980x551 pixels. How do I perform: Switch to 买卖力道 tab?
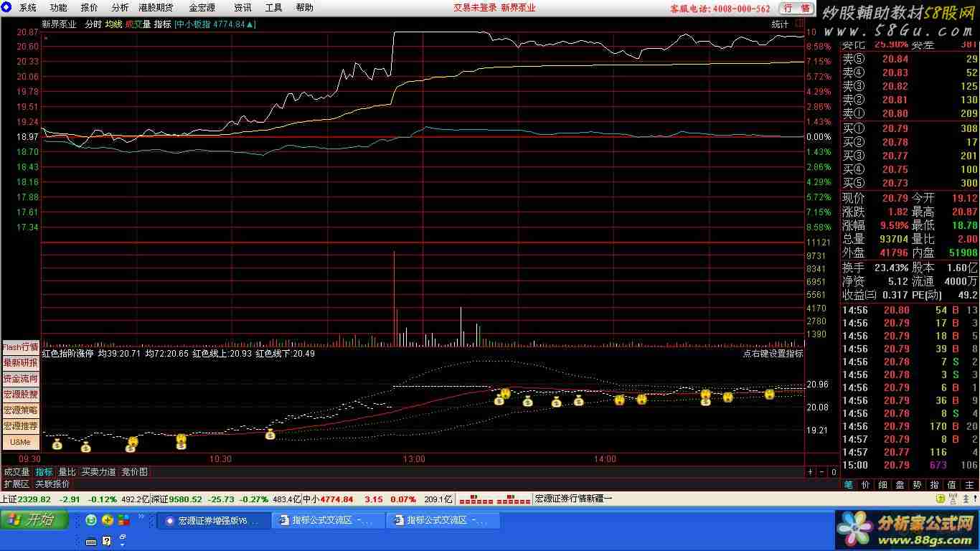coord(98,472)
